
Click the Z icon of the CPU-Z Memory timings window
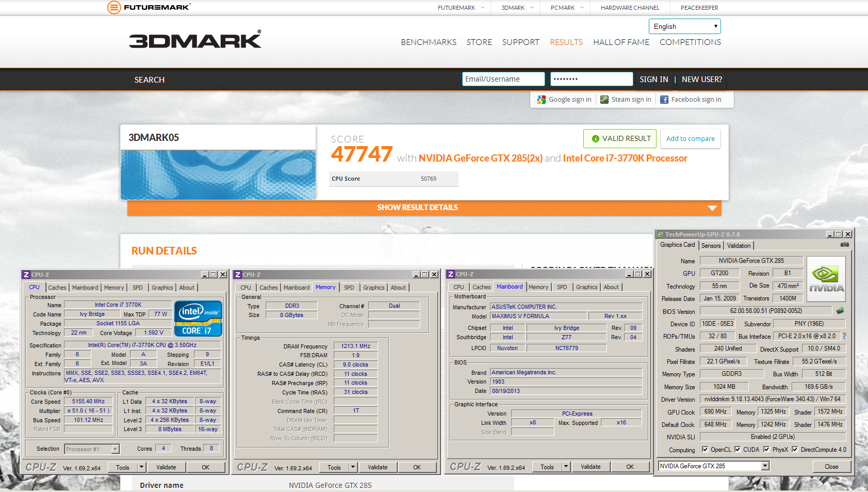coord(238,275)
